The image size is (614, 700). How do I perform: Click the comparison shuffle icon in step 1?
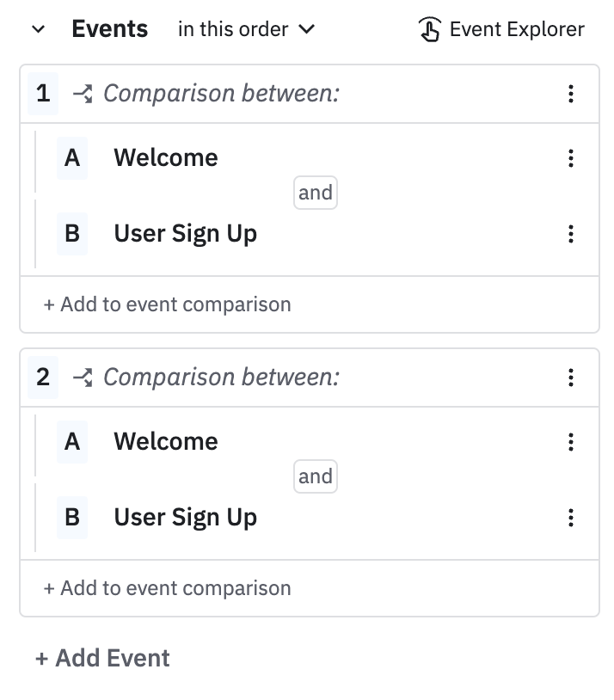(83, 94)
